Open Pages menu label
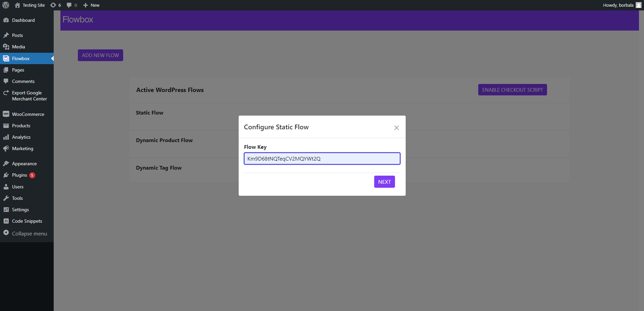Image resolution: width=644 pixels, height=311 pixels. (x=18, y=70)
